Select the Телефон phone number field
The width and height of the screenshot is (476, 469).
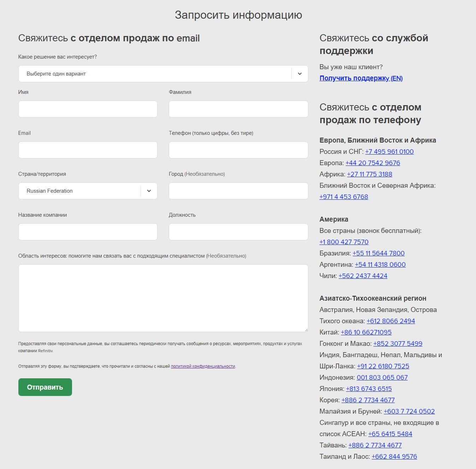[238, 150]
